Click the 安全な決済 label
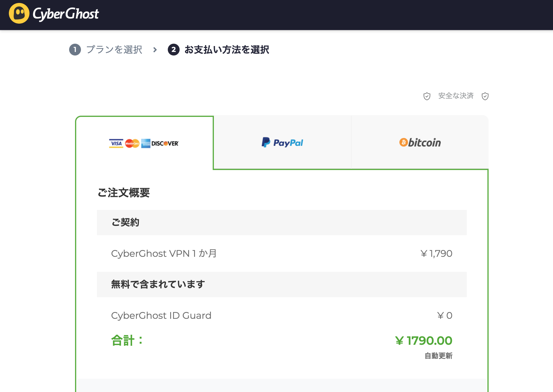The image size is (553, 392). 456,96
